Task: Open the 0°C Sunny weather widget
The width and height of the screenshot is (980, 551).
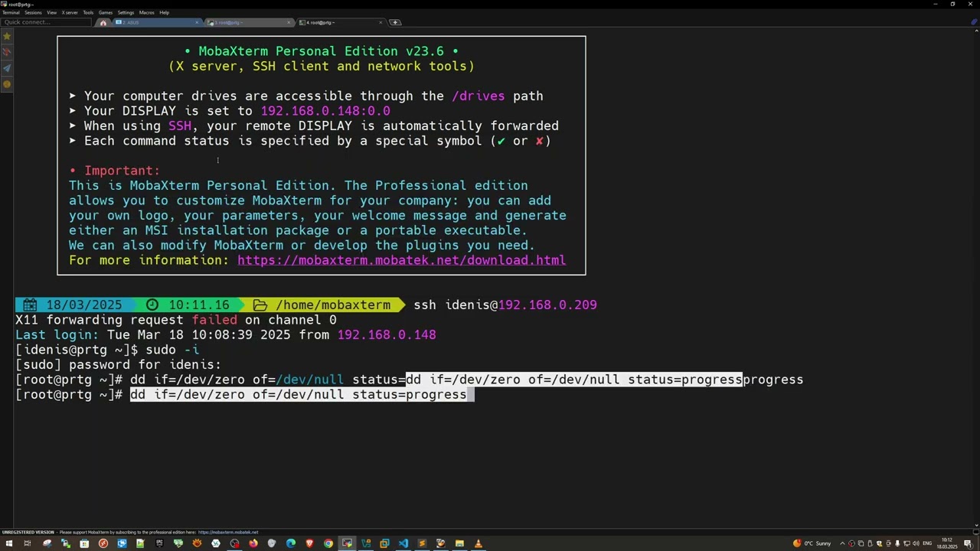Action: [812, 543]
